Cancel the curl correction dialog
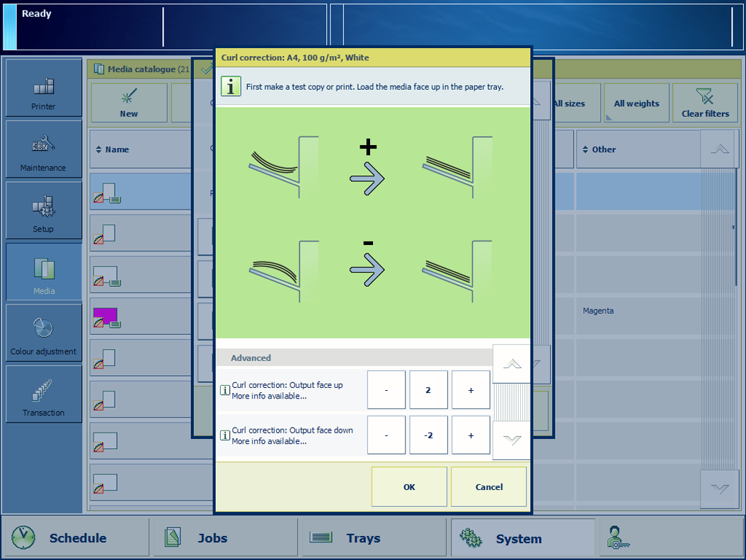 point(488,486)
